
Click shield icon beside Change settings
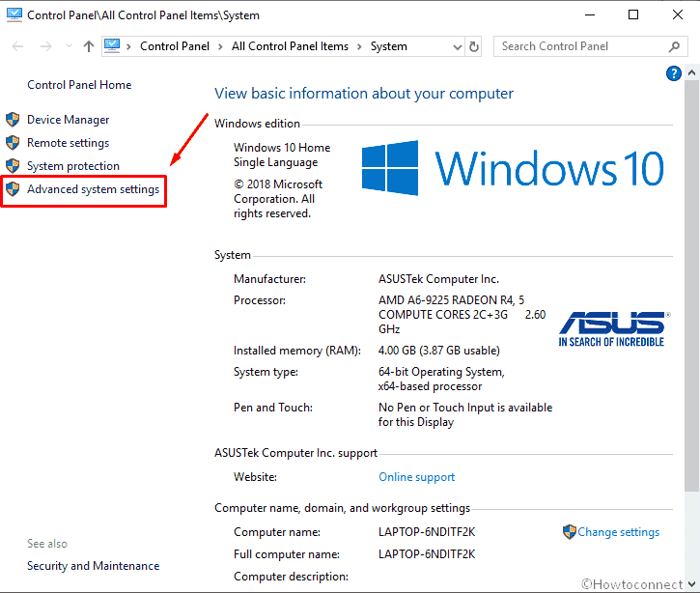tap(570, 532)
